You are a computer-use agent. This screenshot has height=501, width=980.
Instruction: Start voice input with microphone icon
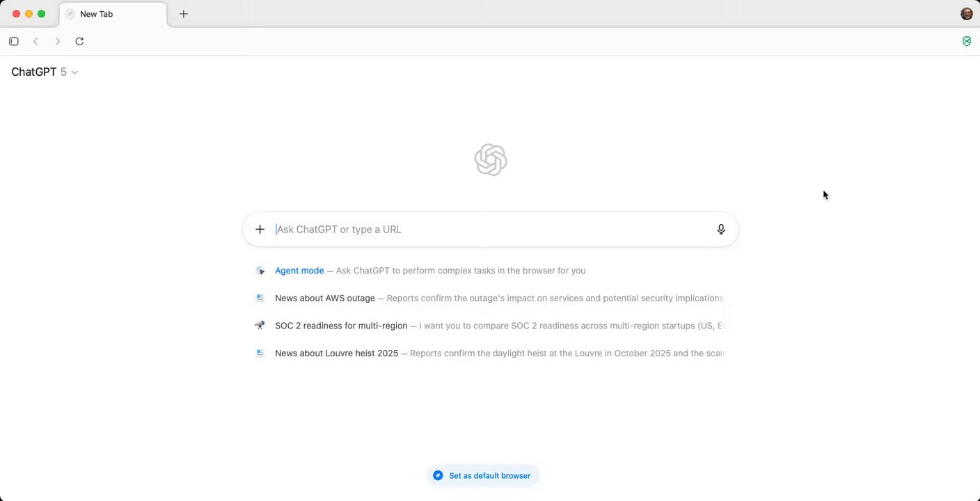pos(721,230)
